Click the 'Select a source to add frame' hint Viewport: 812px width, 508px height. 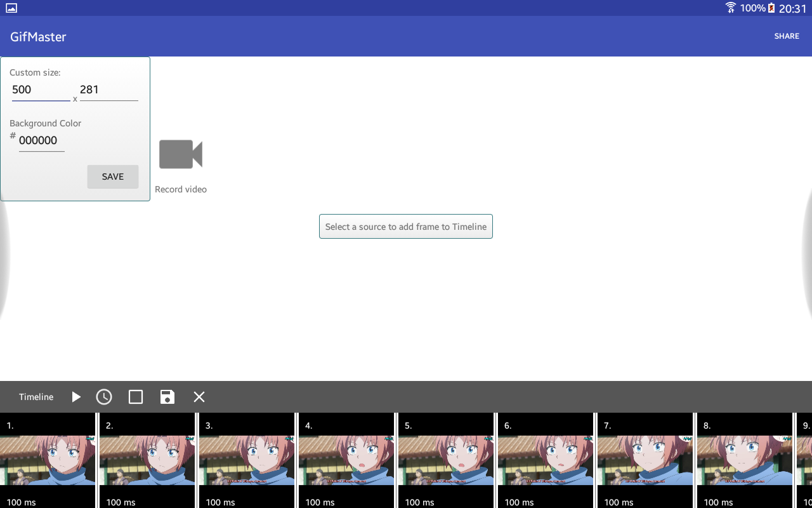(x=406, y=227)
